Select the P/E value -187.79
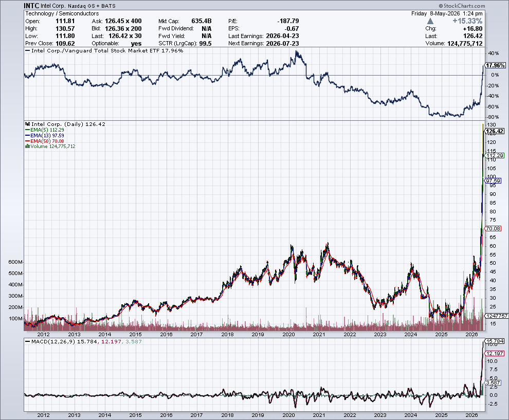Screen dimensions: 509x420 click(x=288, y=21)
